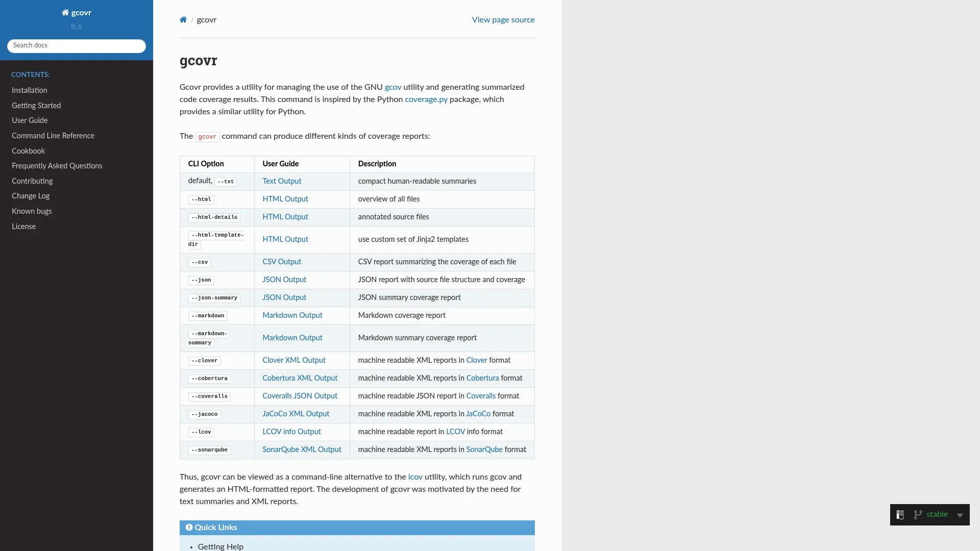The height and width of the screenshot is (551, 980).
Task: Follow the Clover link in the description column
Action: point(477,360)
